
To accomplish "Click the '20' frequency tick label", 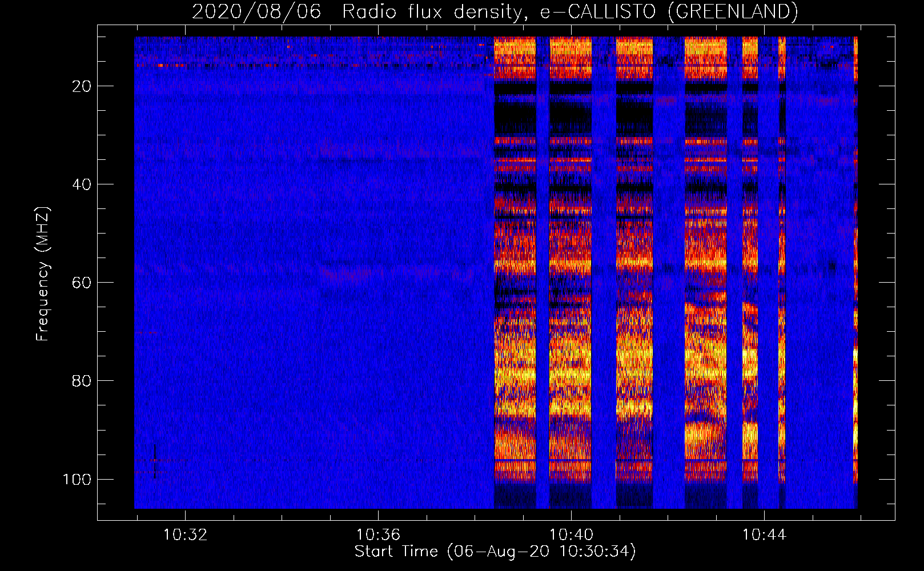I will tap(82, 86).
